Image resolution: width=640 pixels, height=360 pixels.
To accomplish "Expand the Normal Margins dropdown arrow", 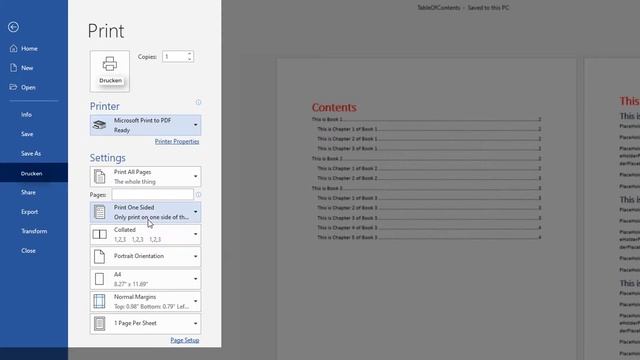I will pos(196,301).
